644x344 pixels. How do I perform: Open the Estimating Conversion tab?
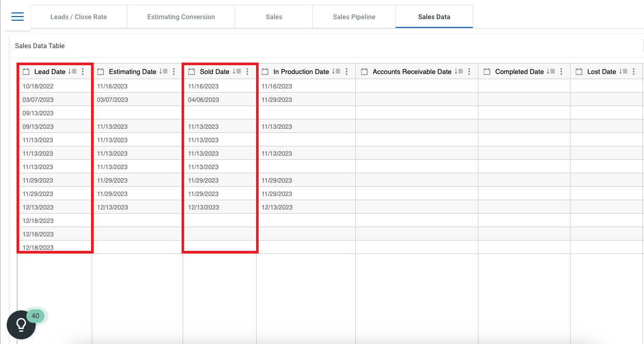click(181, 17)
